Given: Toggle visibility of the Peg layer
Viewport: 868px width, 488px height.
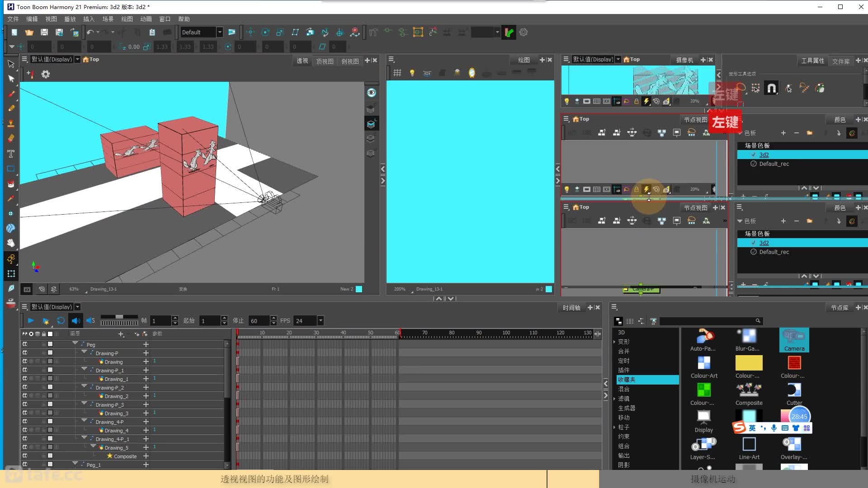Looking at the screenshot, I should 25,344.
